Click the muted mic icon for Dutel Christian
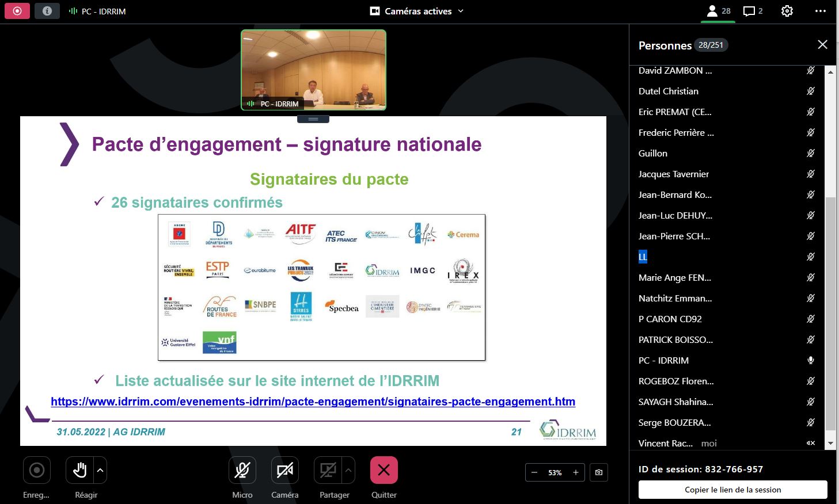This screenshot has width=839, height=504. 811,91
